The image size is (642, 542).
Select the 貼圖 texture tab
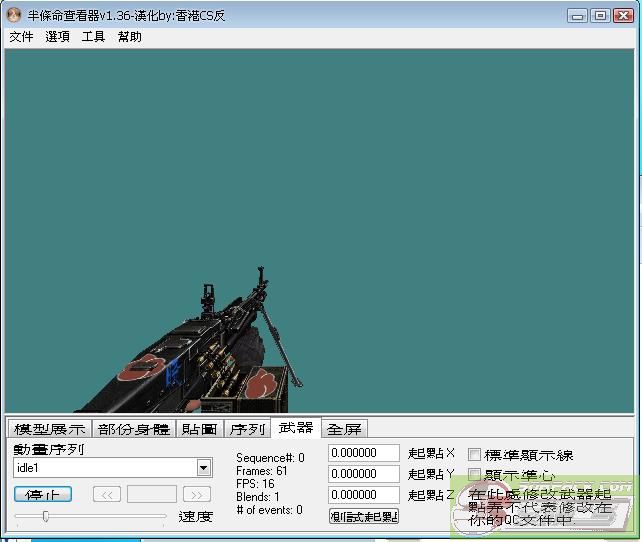coord(200,429)
